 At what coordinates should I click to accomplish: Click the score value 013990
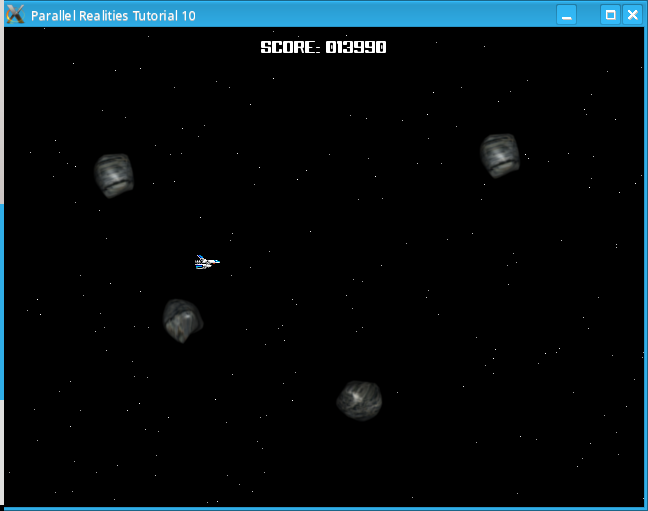(356, 48)
